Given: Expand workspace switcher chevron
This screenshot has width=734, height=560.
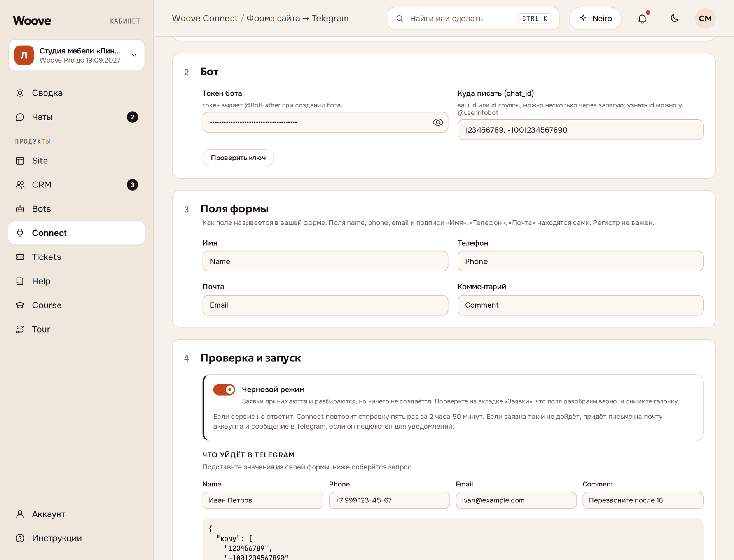Looking at the screenshot, I should tap(134, 55).
